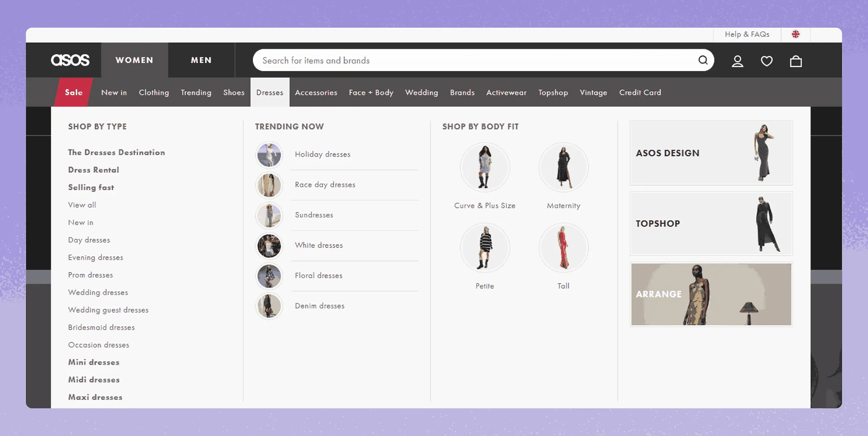
Task: Open the account profile icon
Action: (x=737, y=61)
